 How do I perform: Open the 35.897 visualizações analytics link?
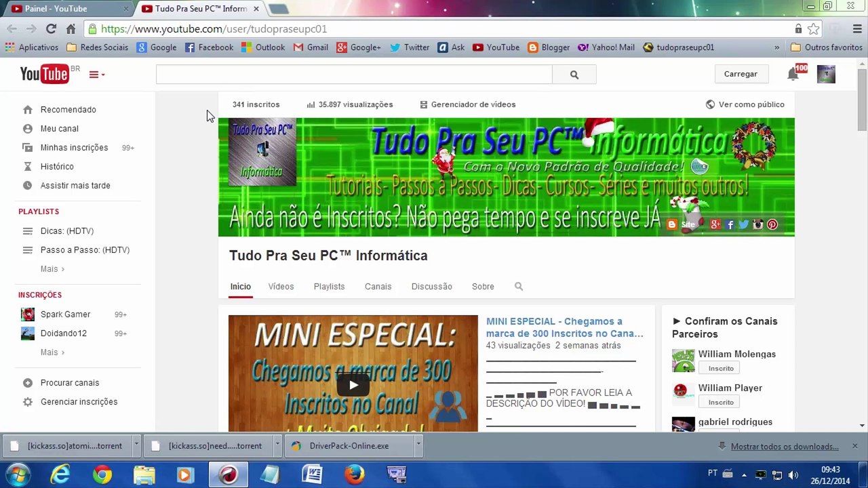coord(349,104)
